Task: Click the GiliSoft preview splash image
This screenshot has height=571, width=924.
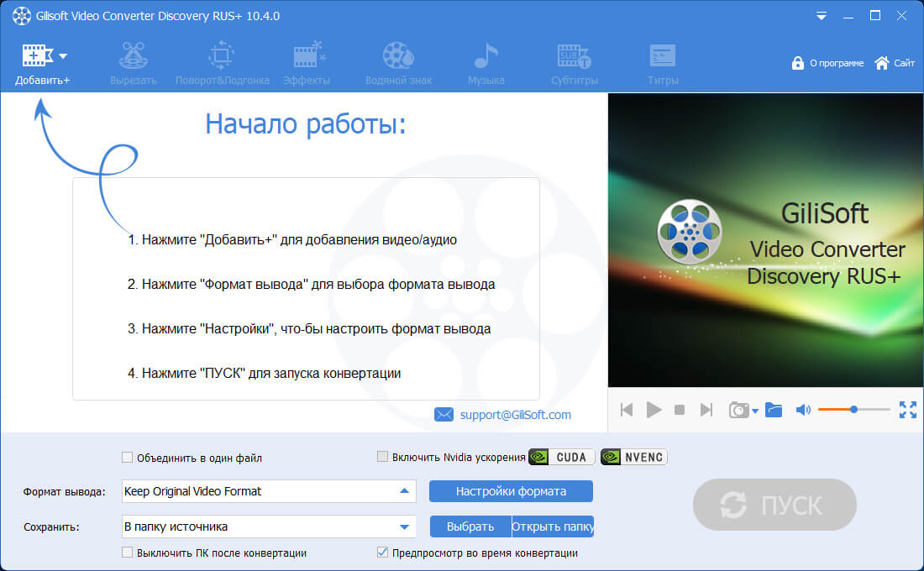Action: 765,240
